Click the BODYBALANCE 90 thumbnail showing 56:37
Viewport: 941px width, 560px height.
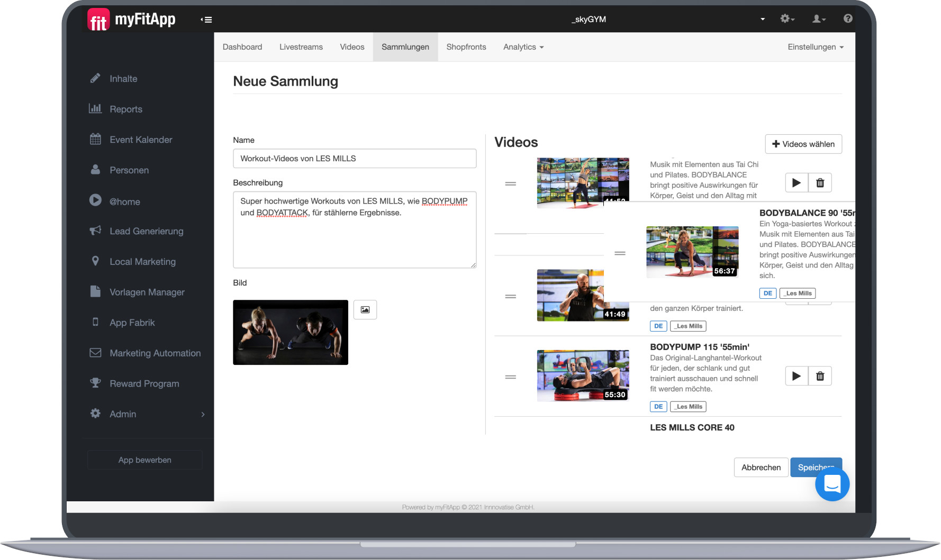click(692, 252)
